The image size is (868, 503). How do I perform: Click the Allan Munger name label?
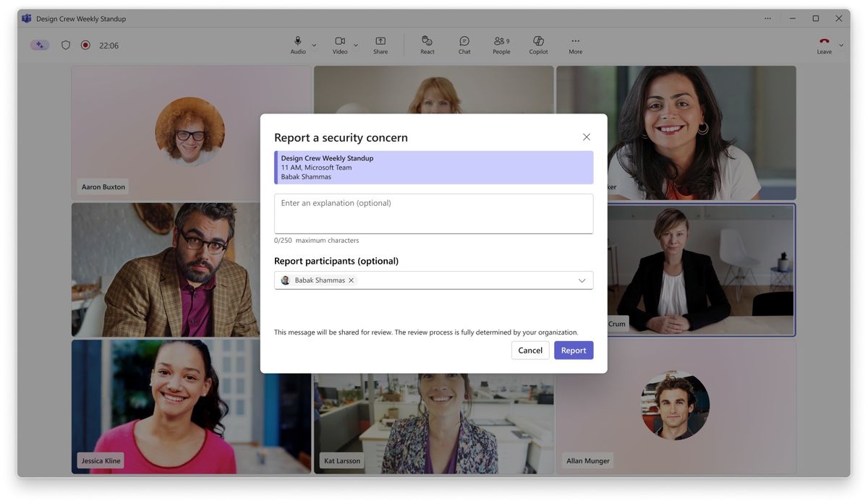tap(588, 460)
